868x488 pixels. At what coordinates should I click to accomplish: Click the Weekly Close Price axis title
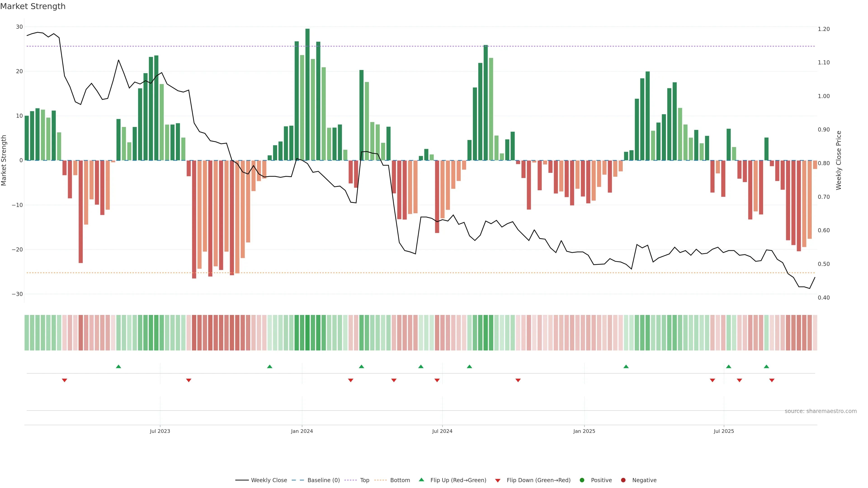coord(839,160)
